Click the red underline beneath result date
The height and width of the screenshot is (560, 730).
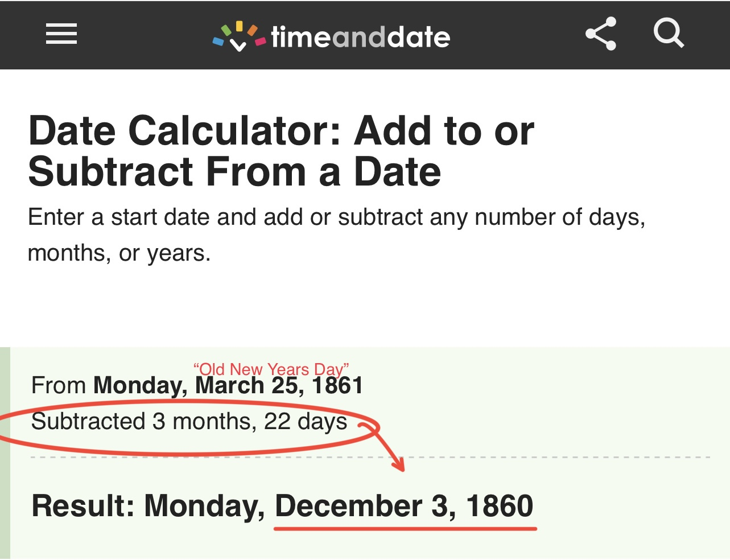[x=405, y=529]
